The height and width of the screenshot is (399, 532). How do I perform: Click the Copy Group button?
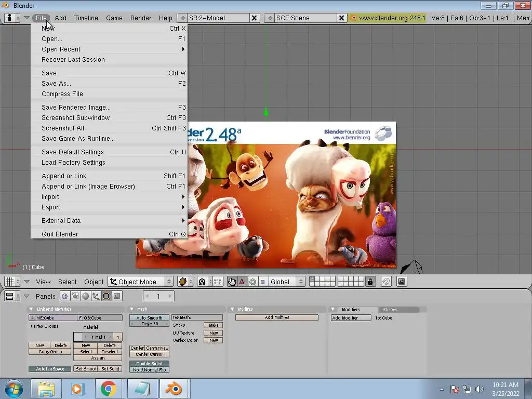click(50, 352)
